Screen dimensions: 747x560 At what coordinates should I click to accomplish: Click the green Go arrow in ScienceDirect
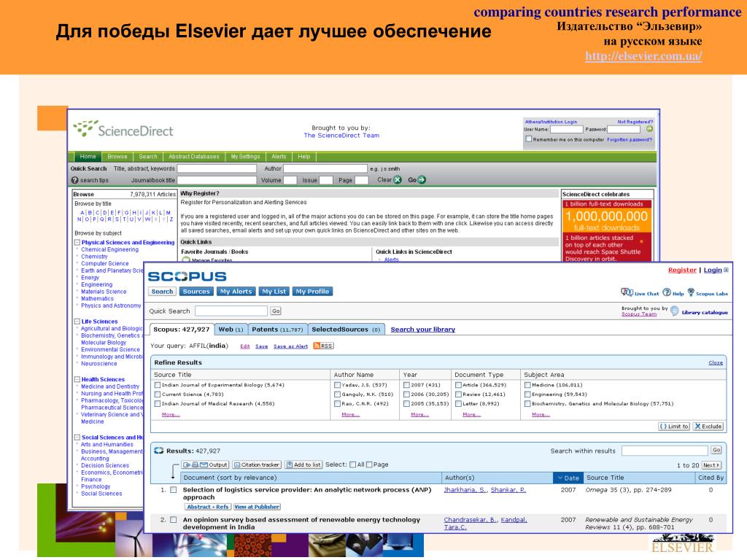coord(422,180)
